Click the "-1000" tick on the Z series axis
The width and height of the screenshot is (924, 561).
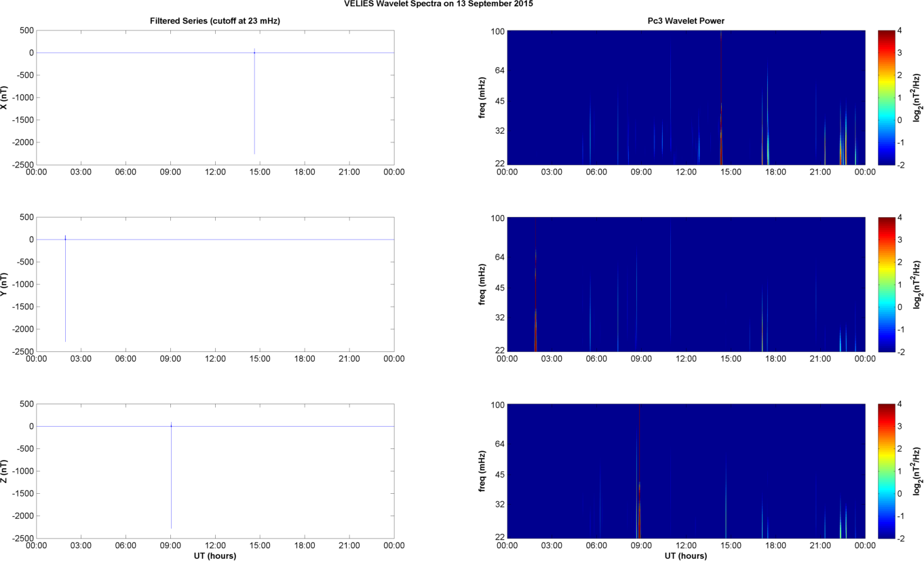pos(23,471)
